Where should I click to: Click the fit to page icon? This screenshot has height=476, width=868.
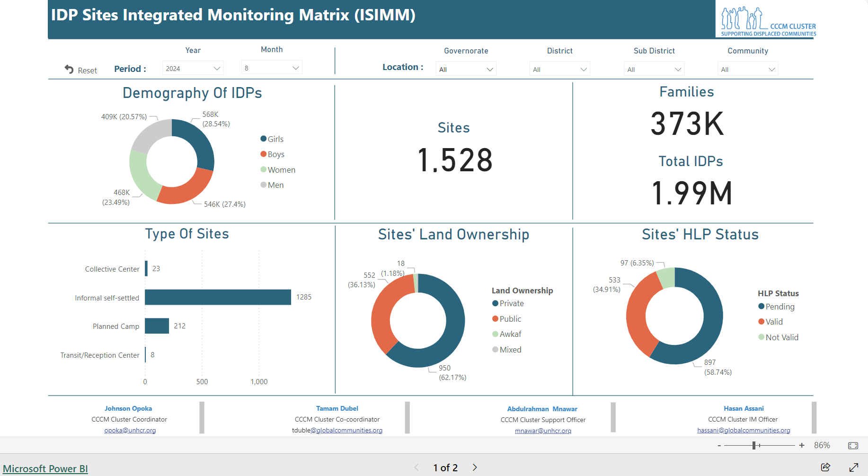pyautogui.click(x=853, y=445)
